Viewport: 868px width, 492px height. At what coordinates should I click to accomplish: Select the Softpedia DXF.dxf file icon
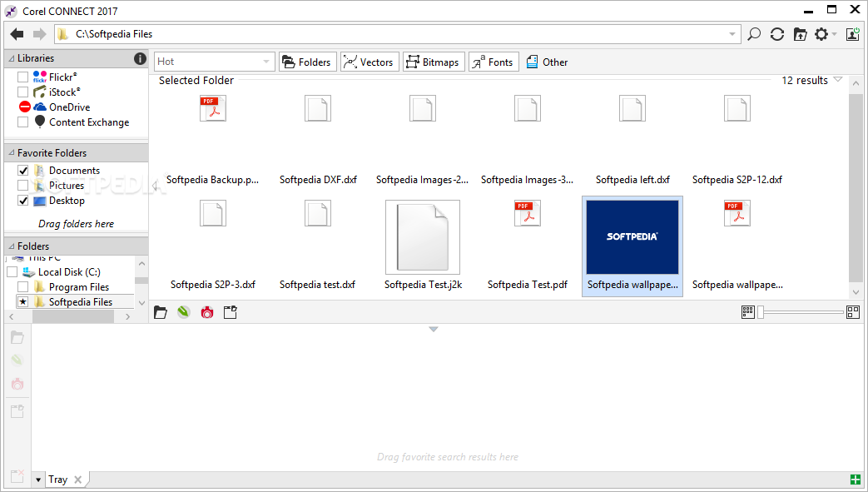(x=318, y=108)
